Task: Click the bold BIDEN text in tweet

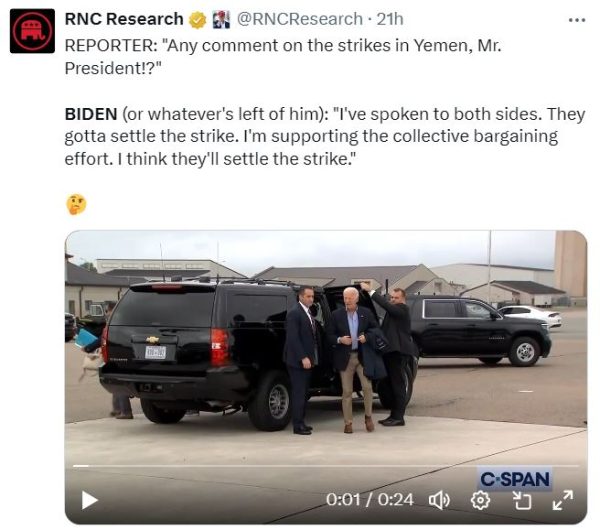Action: pyautogui.click(x=91, y=114)
